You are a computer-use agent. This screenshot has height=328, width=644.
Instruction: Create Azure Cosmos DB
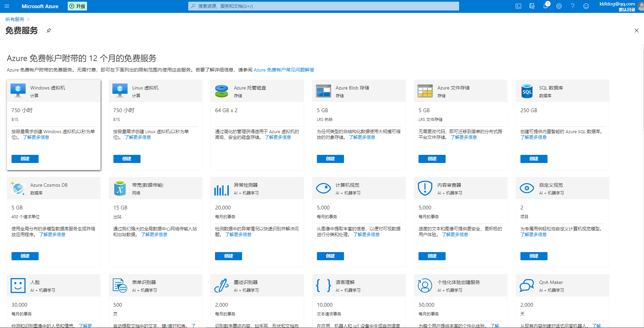[25, 256]
